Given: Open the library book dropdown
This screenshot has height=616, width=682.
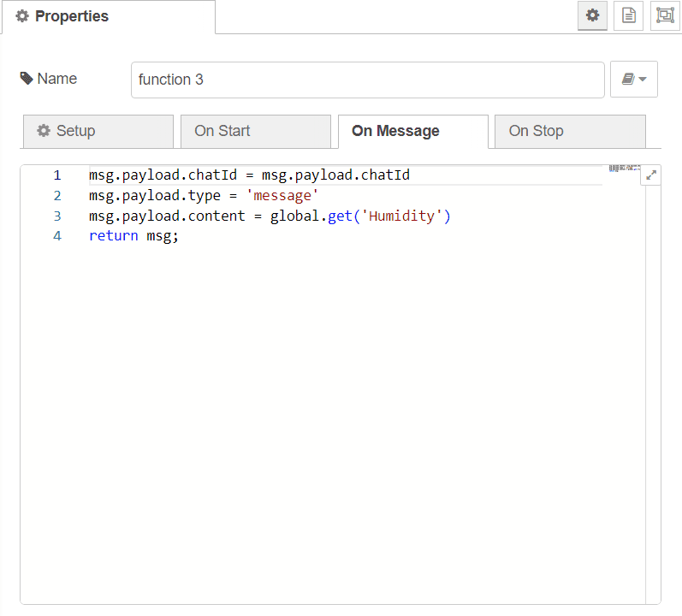Looking at the screenshot, I should [x=633, y=79].
